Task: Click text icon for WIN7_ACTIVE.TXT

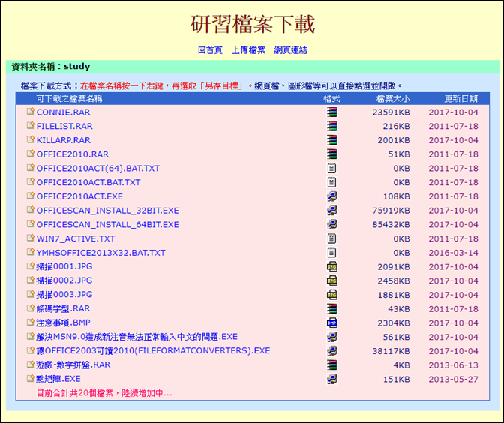Action: (x=332, y=238)
